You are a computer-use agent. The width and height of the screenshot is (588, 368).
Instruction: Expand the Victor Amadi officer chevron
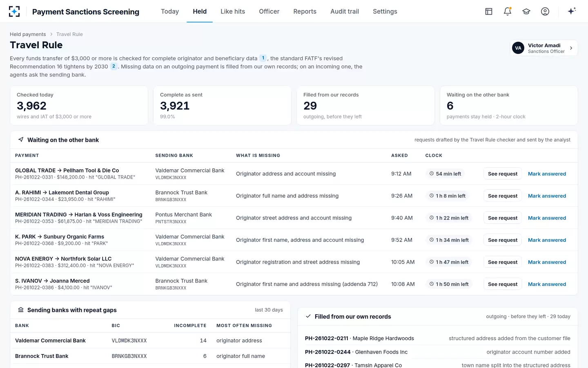[x=571, y=48]
